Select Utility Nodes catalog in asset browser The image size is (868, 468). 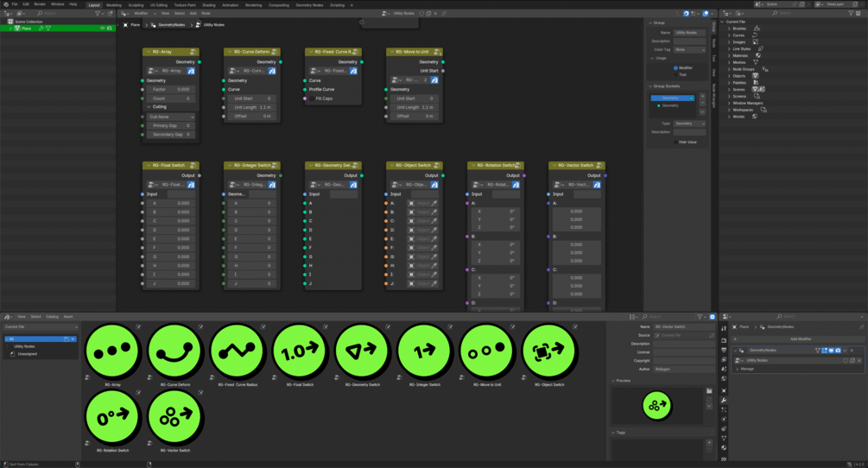click(x=24, y=346)
